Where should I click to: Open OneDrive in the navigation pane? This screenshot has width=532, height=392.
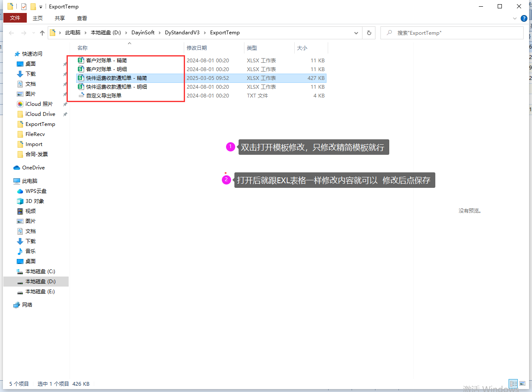33,168
